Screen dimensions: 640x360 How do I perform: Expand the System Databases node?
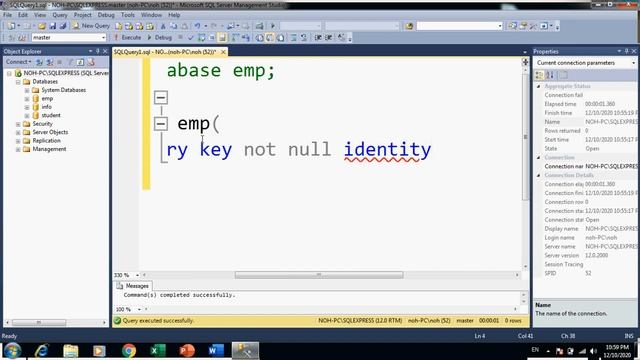pyautogui.click(x=27, y=90)
